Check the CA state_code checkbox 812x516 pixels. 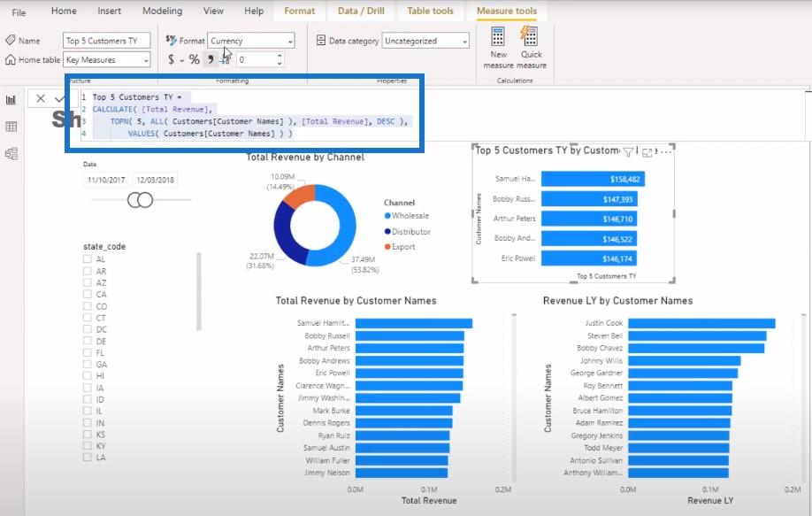click(87, 294)
